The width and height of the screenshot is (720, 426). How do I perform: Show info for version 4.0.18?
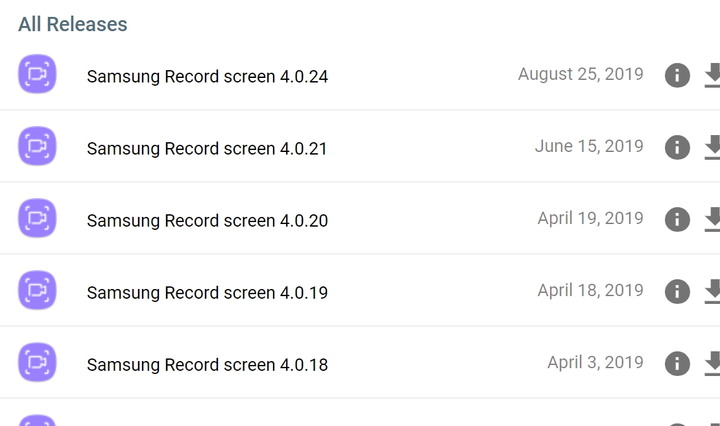coord(677,364)
